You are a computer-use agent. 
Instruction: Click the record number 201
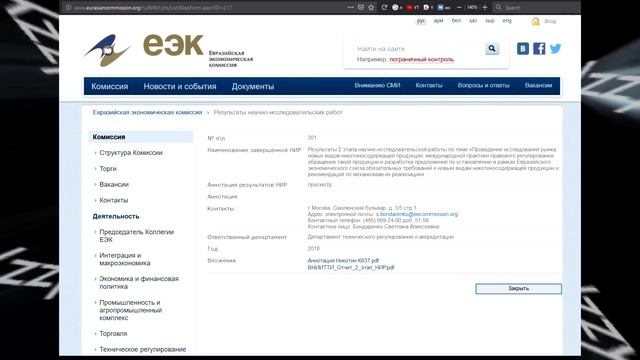tap(312, 138)
